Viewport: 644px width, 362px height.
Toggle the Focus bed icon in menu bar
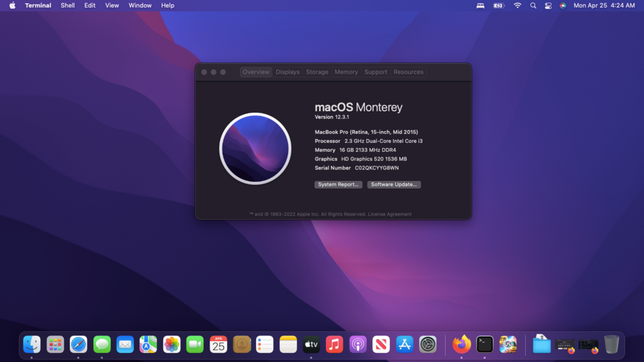[480, 6]
